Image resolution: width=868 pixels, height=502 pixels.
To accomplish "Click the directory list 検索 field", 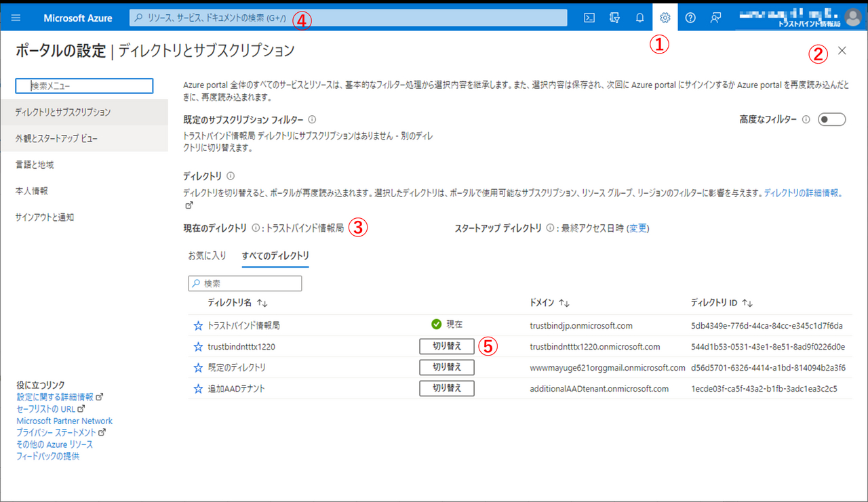I will [245, 283].
